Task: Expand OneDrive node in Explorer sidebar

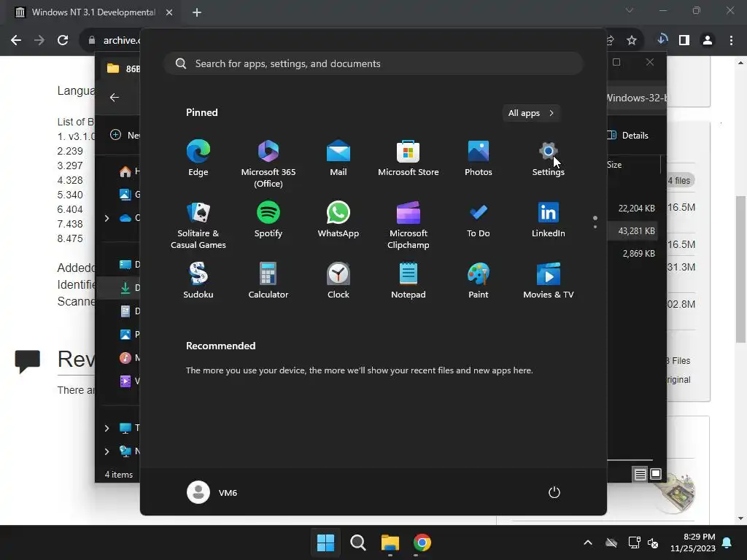Action: click(107, 217)
